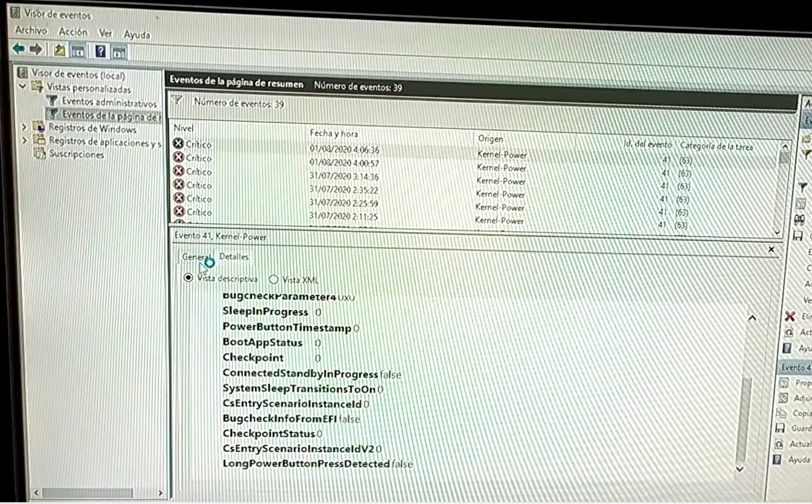The height and width of the screenshot is (504, 812).
Task: Sort by Categoría de la tarea column header
Action: coord(716,146)
